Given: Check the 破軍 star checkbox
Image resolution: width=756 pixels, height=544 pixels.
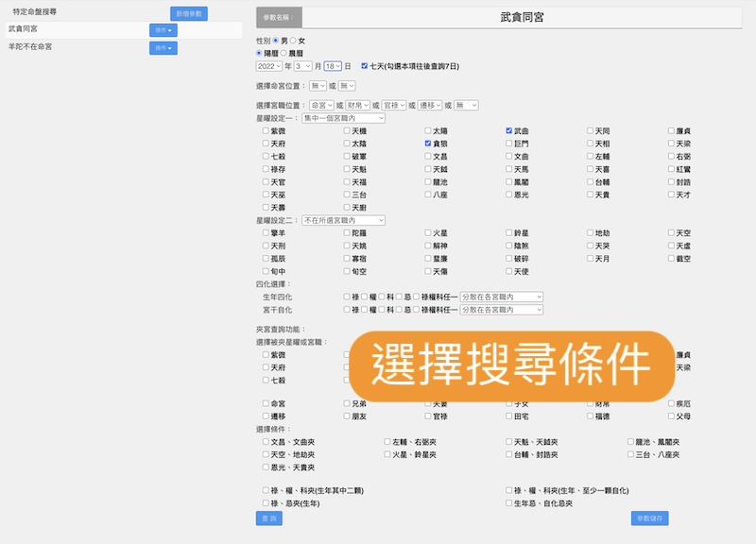Looking at the screenshot, I should click(347, 156).
